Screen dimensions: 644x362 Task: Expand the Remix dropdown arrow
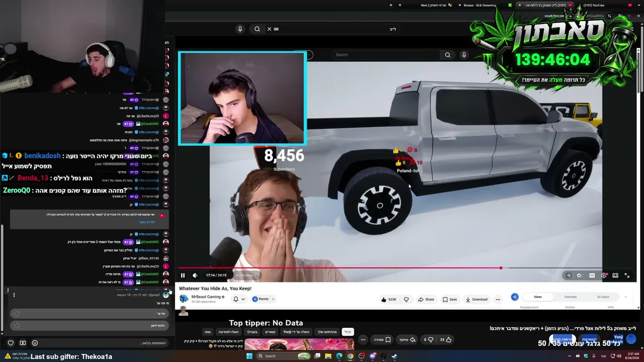[x=273, y=299]
